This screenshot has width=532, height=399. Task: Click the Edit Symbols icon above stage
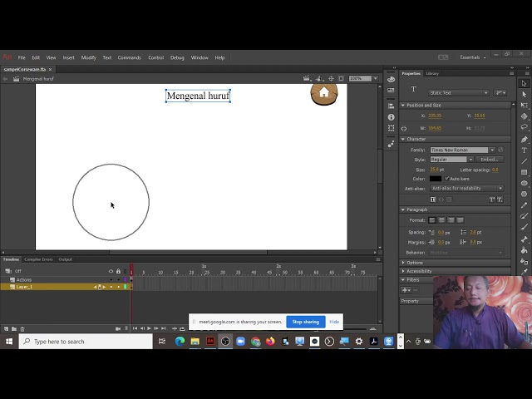(318, 78)
